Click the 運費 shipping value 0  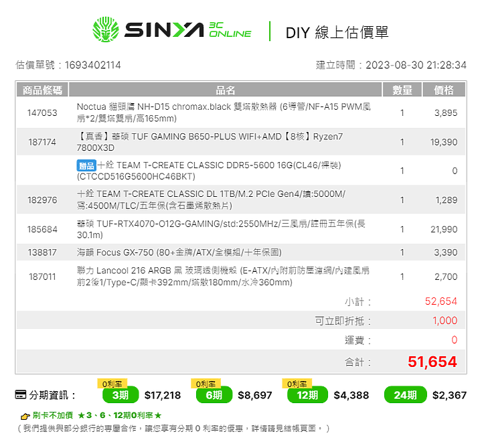[x=455, y=340]
